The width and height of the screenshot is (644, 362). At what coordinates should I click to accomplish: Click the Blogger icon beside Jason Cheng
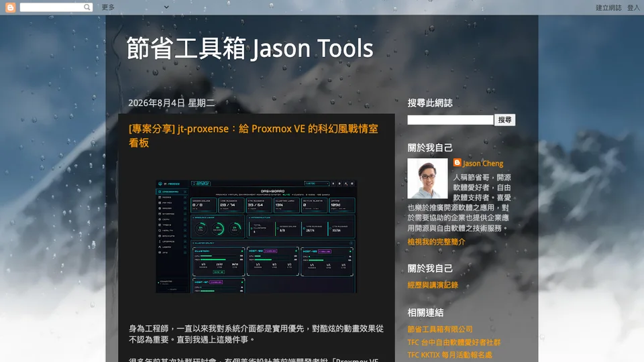click(457, 163)
